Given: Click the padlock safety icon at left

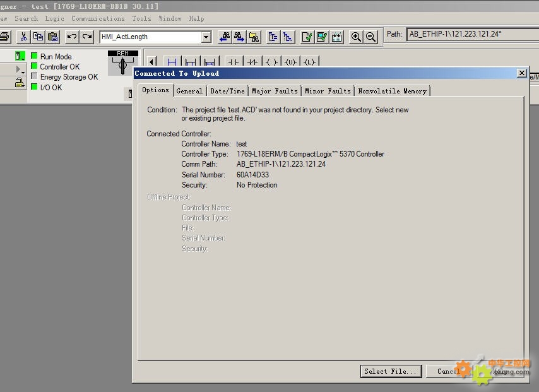Looking at the screenshot, I should [20, 83].
